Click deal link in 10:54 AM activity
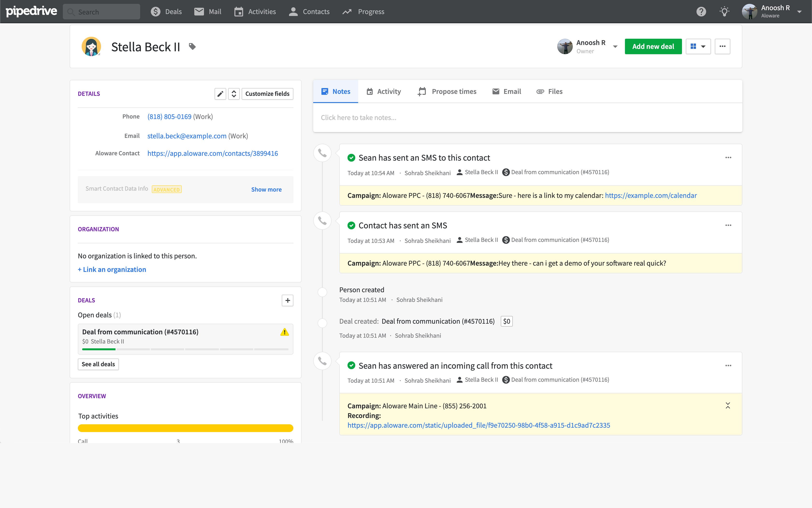The width and height of the screenshot is (812, 508). click(x=560, y=172)
